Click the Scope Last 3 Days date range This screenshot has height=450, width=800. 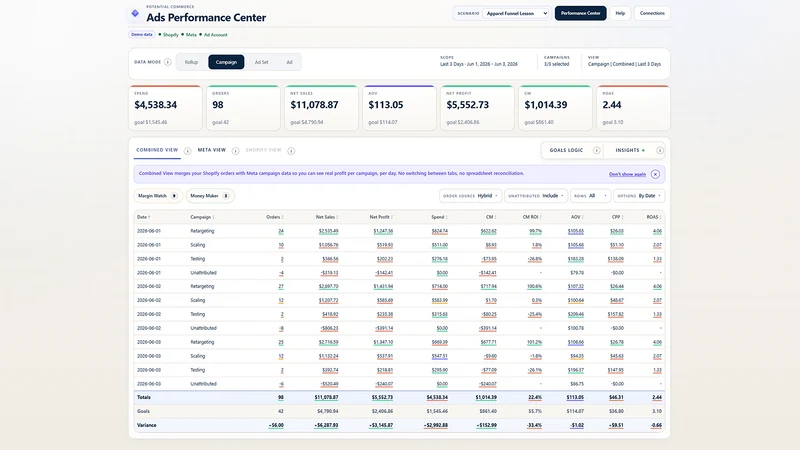click(x=479, y=64)
